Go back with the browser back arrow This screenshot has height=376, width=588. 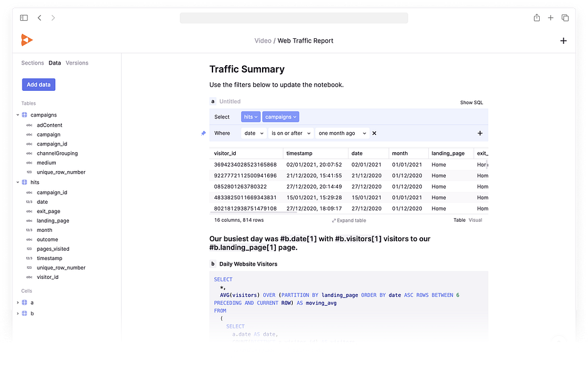(39, 18)
